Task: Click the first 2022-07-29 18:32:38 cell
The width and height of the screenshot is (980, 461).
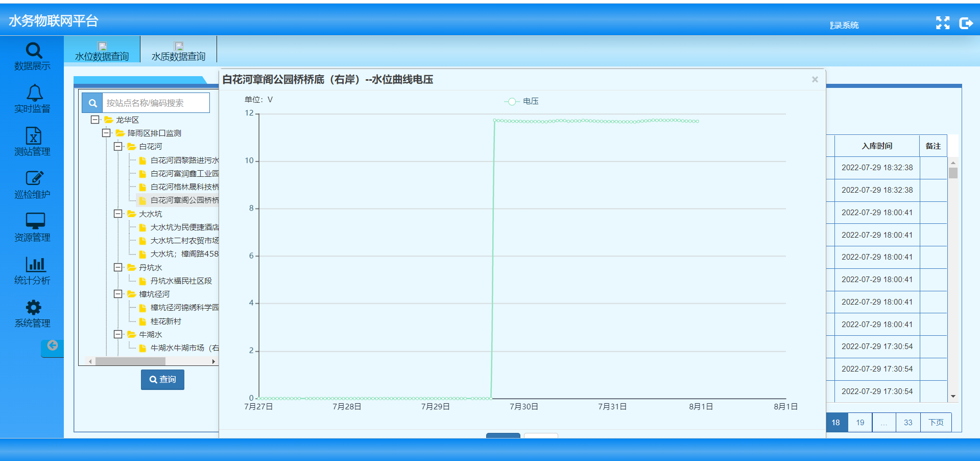Action: pos(877,168)
